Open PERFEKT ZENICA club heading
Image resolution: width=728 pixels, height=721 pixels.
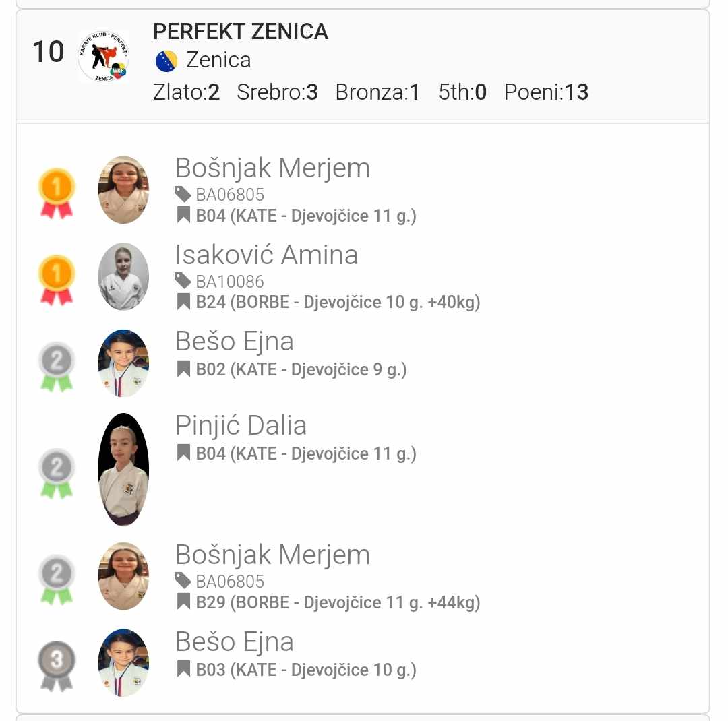[241, 32]
